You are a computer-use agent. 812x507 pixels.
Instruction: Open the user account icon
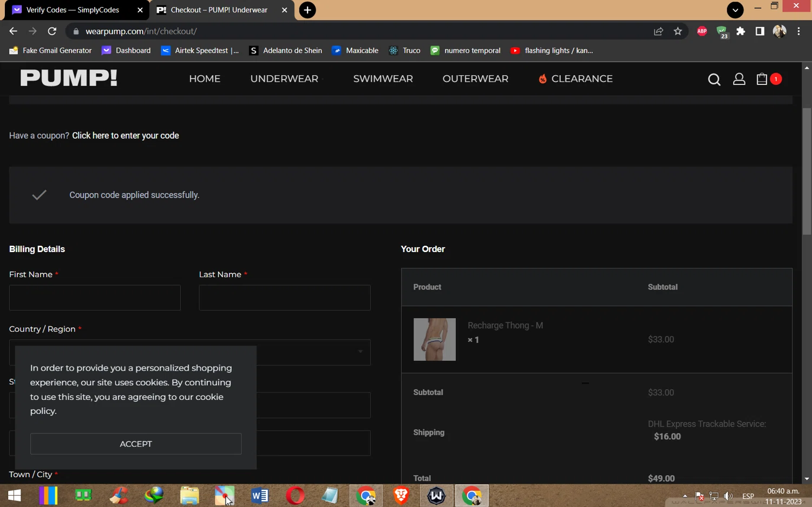click(739, 80)
